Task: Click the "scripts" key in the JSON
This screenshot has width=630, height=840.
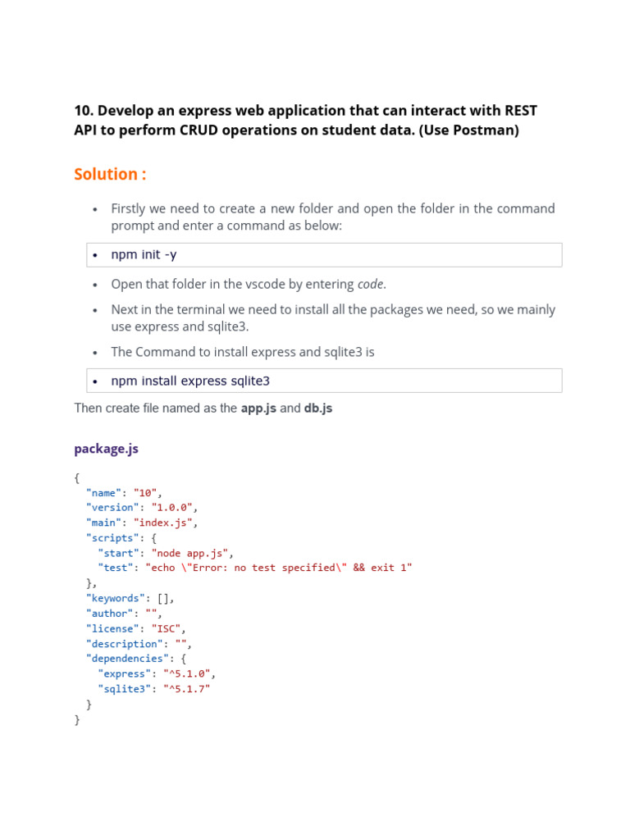Action: 112,537
